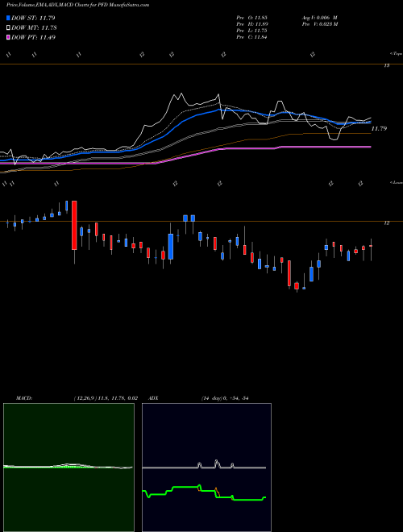Select the pink DOW PT legend swatch

(8, 37)
